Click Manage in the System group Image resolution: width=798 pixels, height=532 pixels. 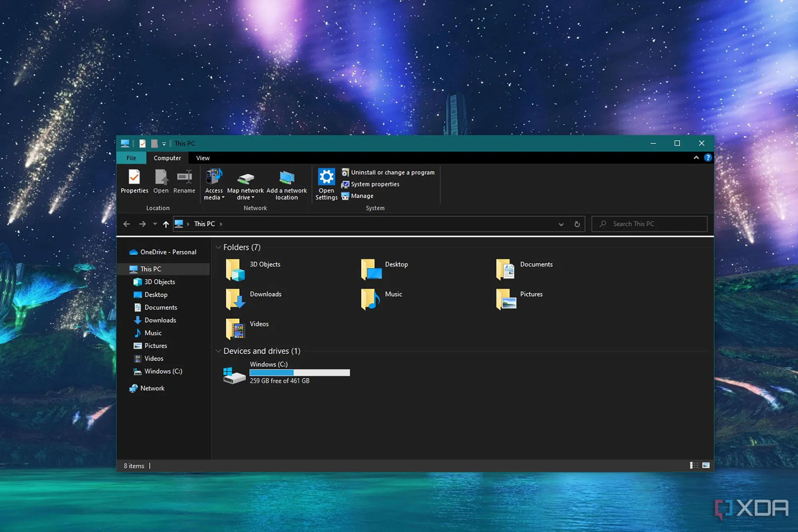(x=358, y=196)
